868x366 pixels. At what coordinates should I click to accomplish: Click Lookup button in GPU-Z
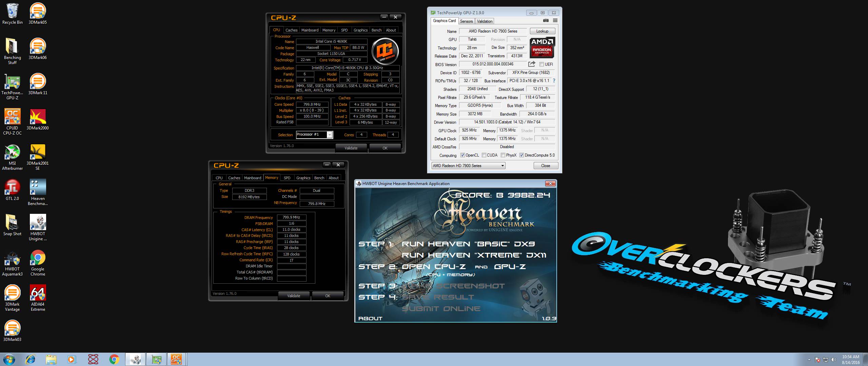tap(542, 31)
